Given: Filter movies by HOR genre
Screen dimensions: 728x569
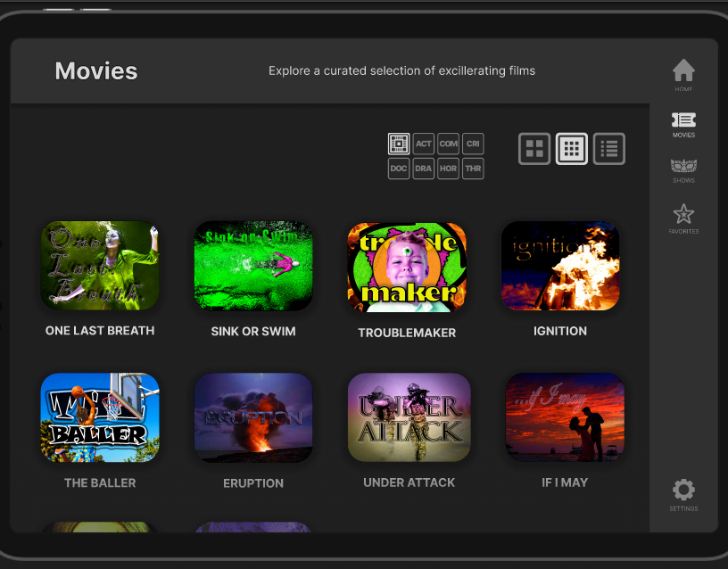Looking at the screenshot, I should 448,169.
